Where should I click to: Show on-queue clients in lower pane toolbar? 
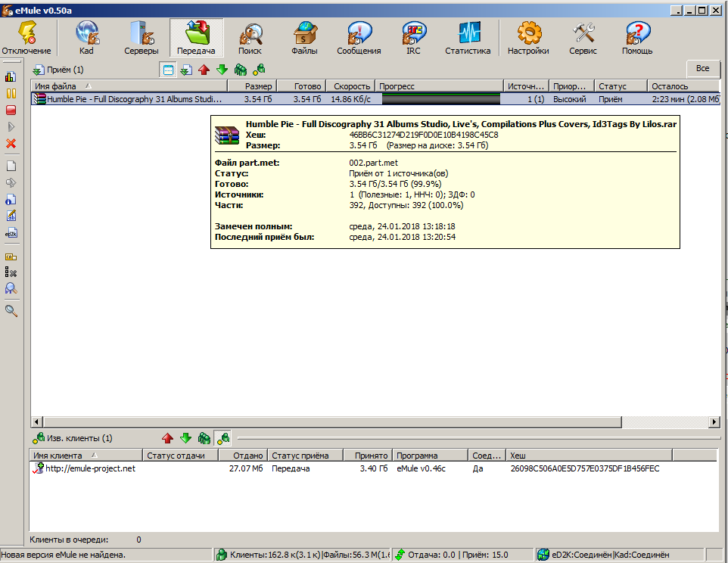(204, 437)
